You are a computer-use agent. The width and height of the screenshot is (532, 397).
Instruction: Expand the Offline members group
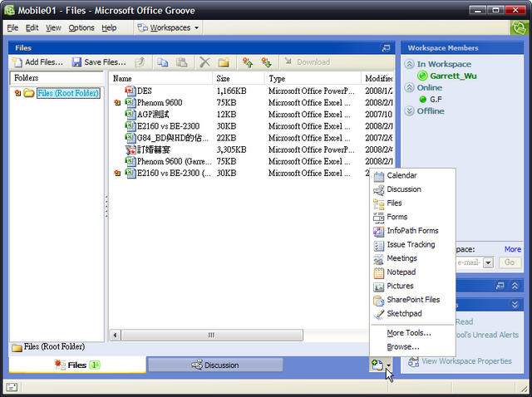pyautogui.click(x=410, y=110)
